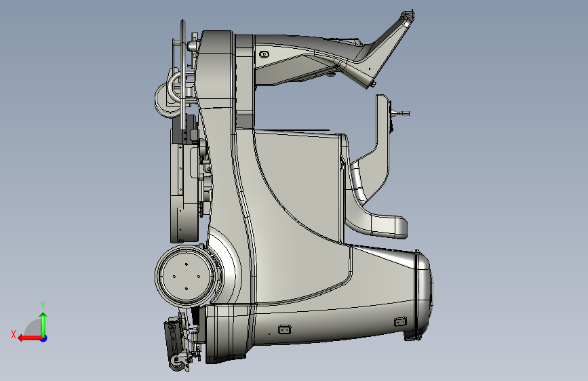Select the round disc with four bolt holes

coord(187,277)
